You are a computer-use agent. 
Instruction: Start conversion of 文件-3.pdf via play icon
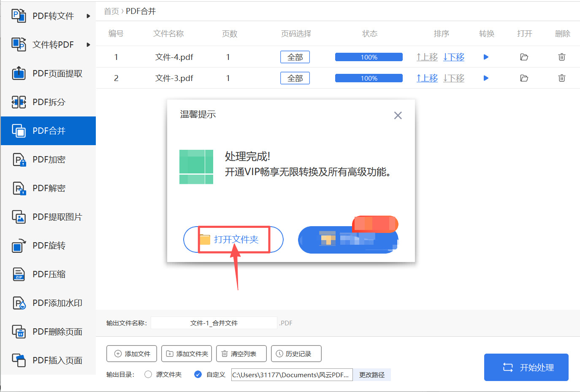point(486,78)
